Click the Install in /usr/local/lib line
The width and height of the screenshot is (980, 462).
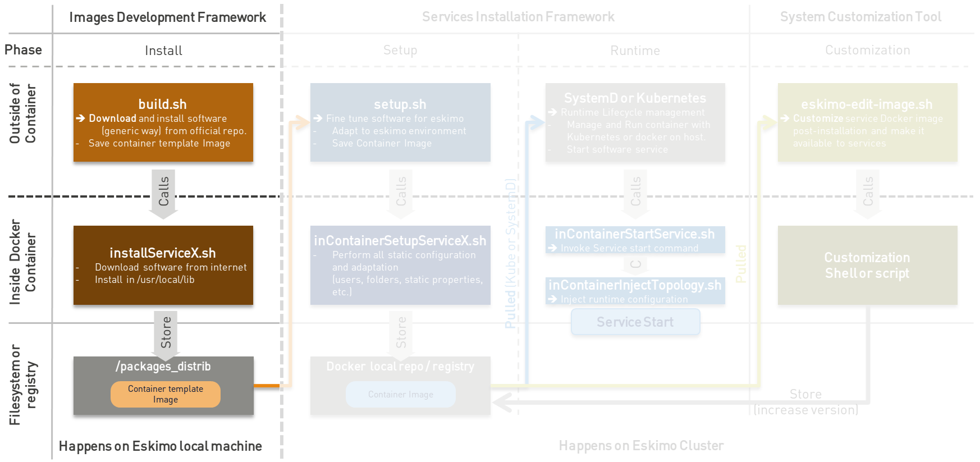[x=145, y=280]
